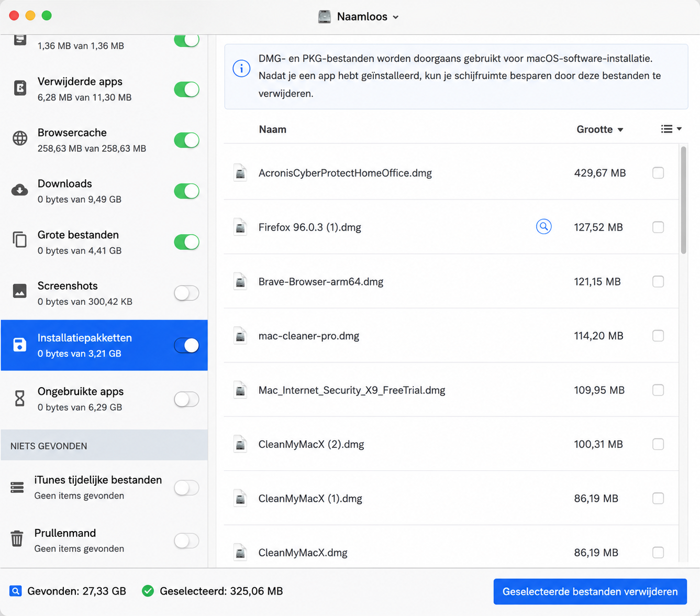The height and width of the screenshot is (616, 700).
Task: Check the Mac_Internet_Security_X9_FreeTrial.dmg checkbox
Action: [658, 390]
